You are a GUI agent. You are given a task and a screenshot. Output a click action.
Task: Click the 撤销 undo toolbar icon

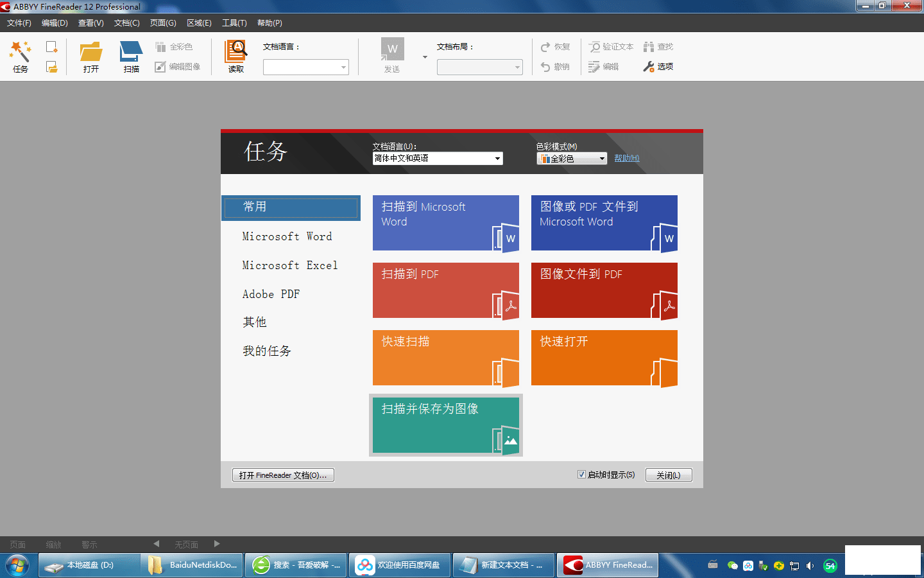coord(555,67)
